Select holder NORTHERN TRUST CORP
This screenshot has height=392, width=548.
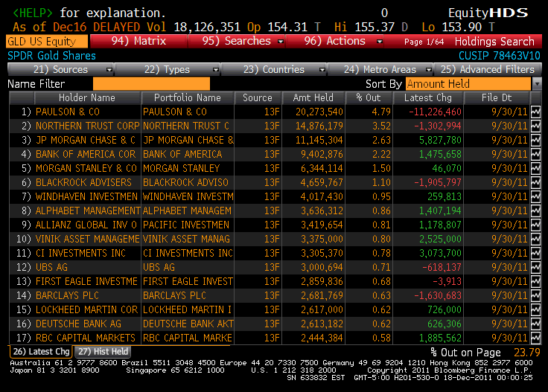[87, 126]
